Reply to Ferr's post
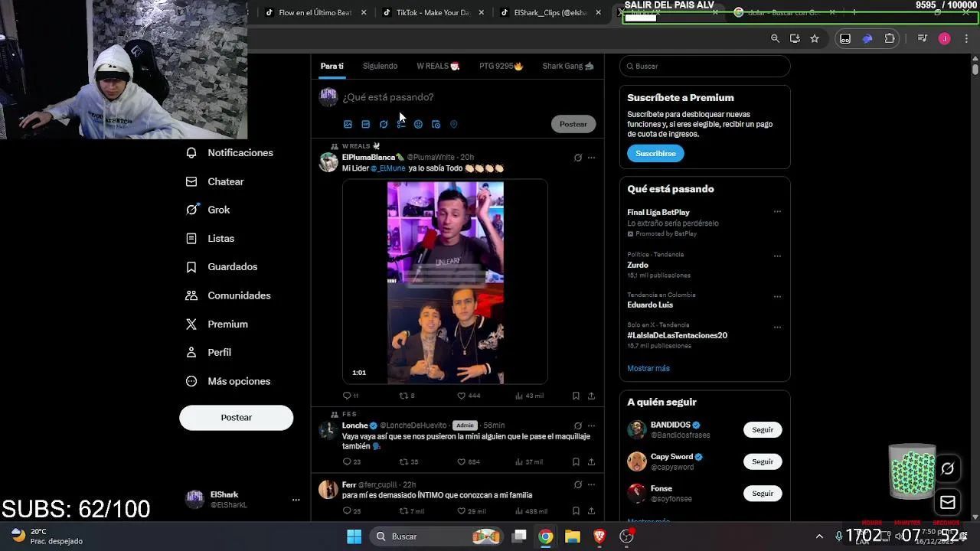Image resolution: width=980 pixels, height=551 pixels. coord(351,510)
